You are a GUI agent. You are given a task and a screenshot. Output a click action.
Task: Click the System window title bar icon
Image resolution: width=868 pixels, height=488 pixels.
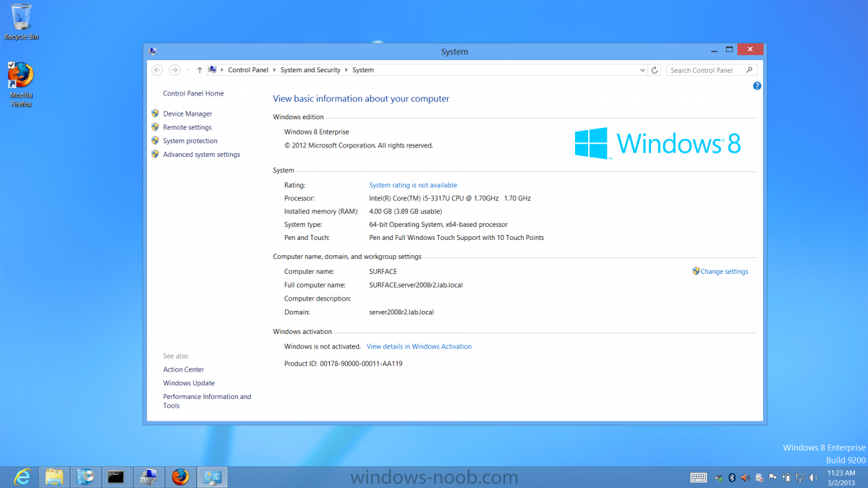[153, 51]
